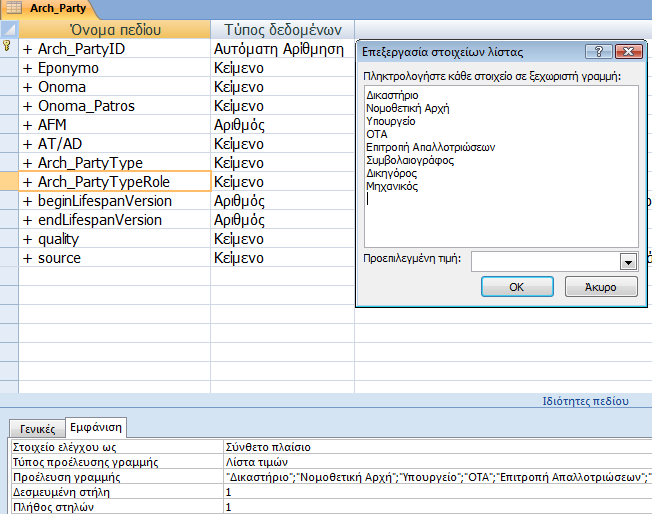Click the row selector for Arch_PartyTypeRole
Screen dimensions: 652x514
9,182
